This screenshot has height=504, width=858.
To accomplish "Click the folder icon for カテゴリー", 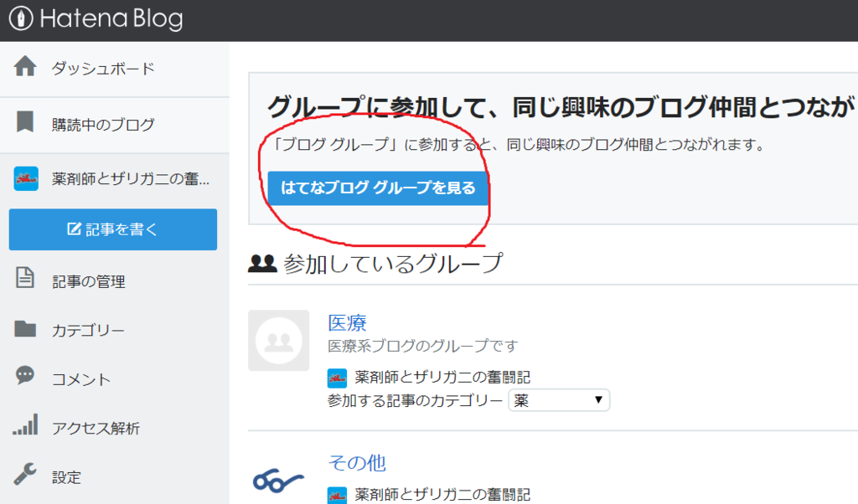I will (x=25, y=328).
